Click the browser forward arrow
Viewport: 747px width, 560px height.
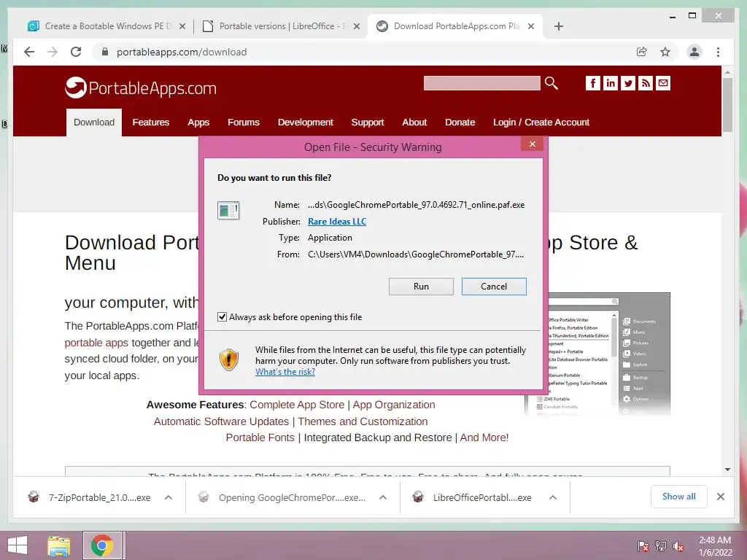point(53,52)
